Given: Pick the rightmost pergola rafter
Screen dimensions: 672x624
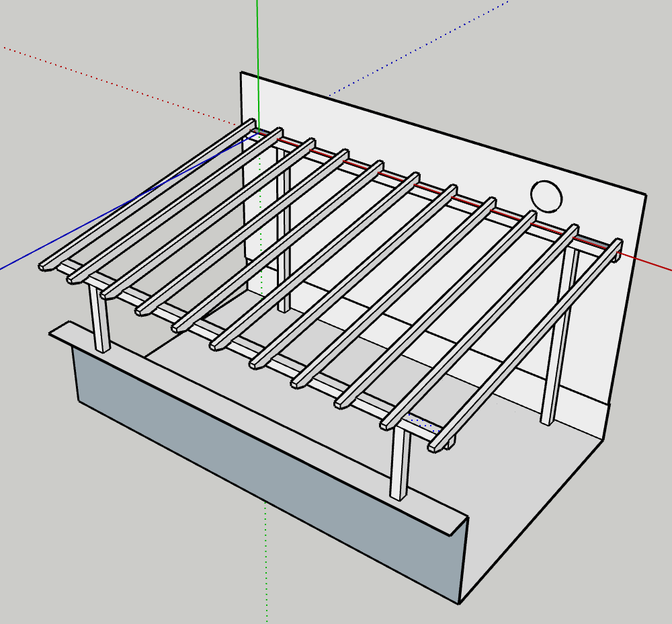Looking at the screenshot, I should (x=526, y=345).
